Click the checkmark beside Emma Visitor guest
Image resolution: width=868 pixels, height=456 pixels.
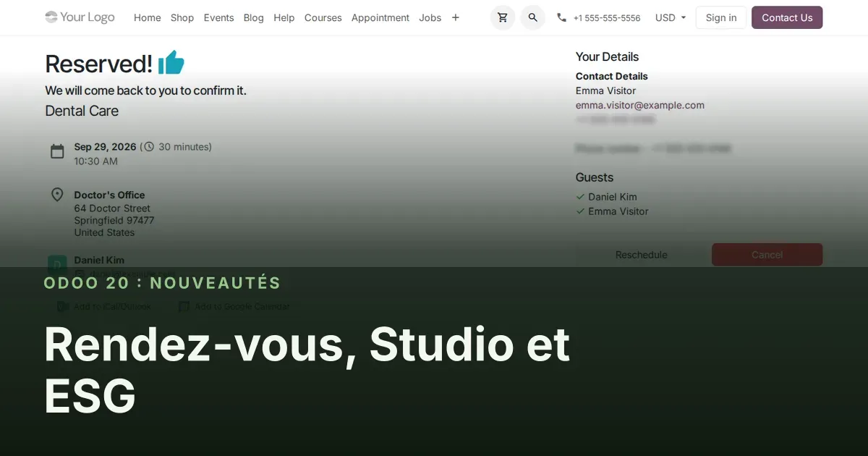click(580, 211)
